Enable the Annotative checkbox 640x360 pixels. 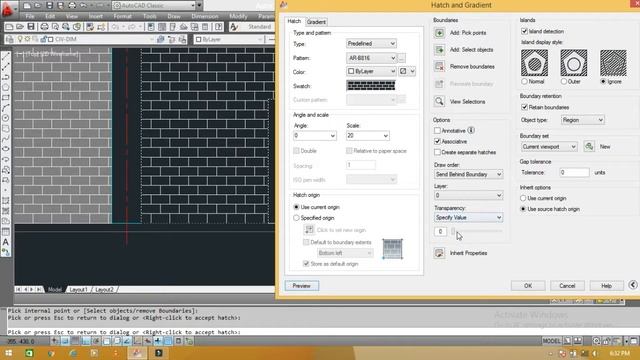pyautogui.click(x=437, y=131)
